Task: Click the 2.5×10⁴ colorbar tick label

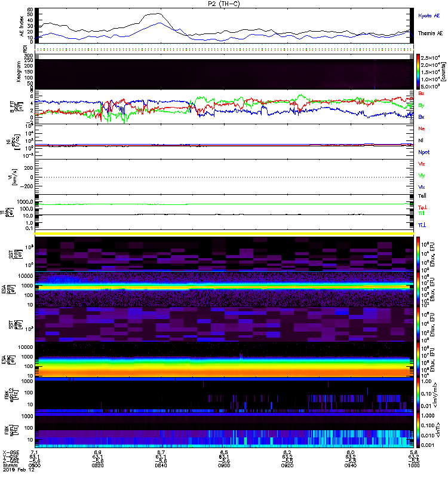Action: (430, 57)
